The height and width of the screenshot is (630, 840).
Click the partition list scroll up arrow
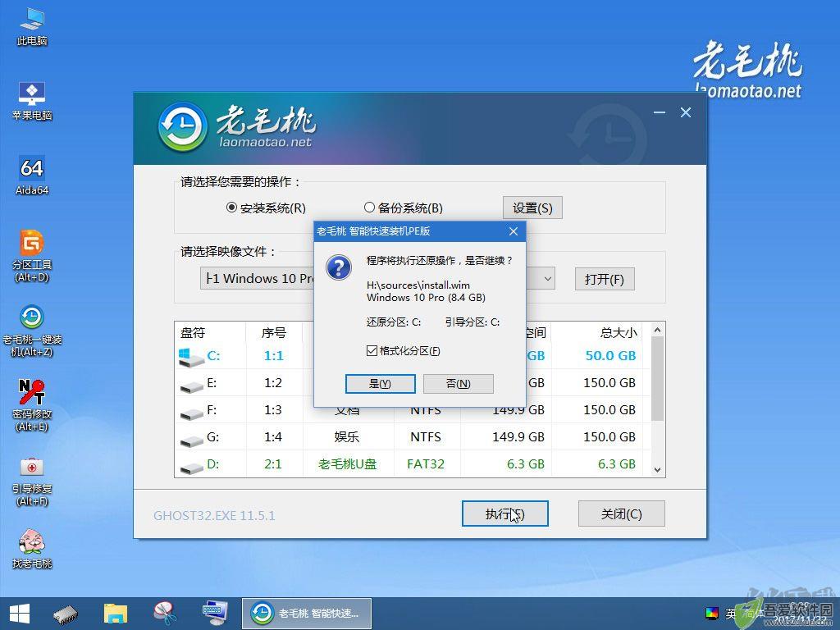657,330
